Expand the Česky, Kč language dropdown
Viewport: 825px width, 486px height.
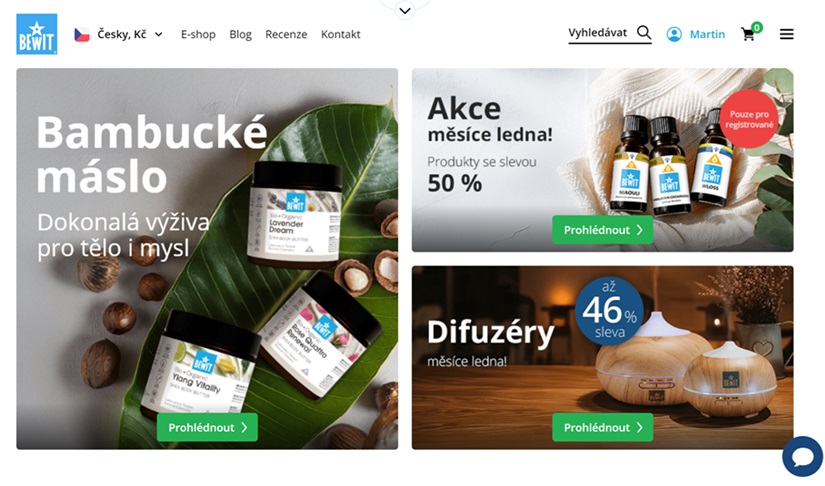click(118, 35)
